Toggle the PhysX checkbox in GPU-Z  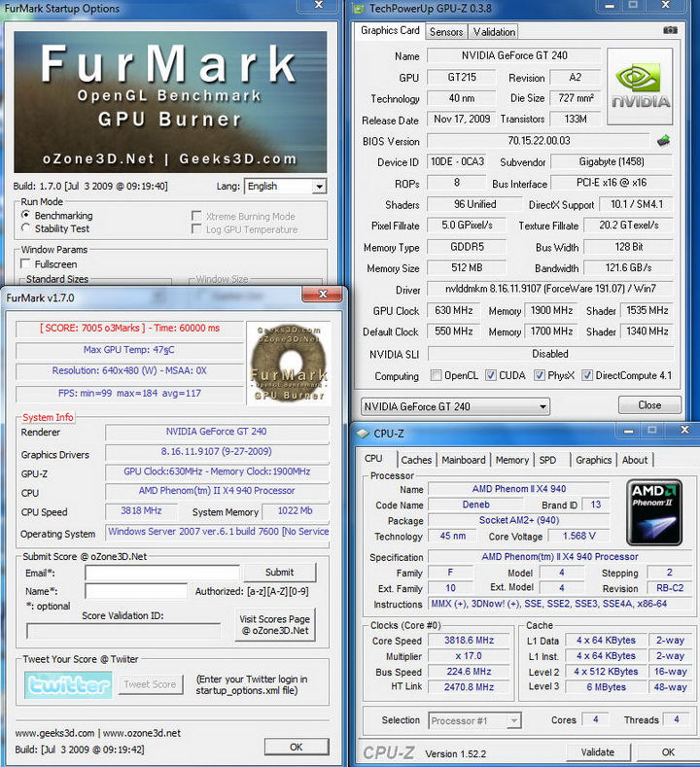point(539,375)
